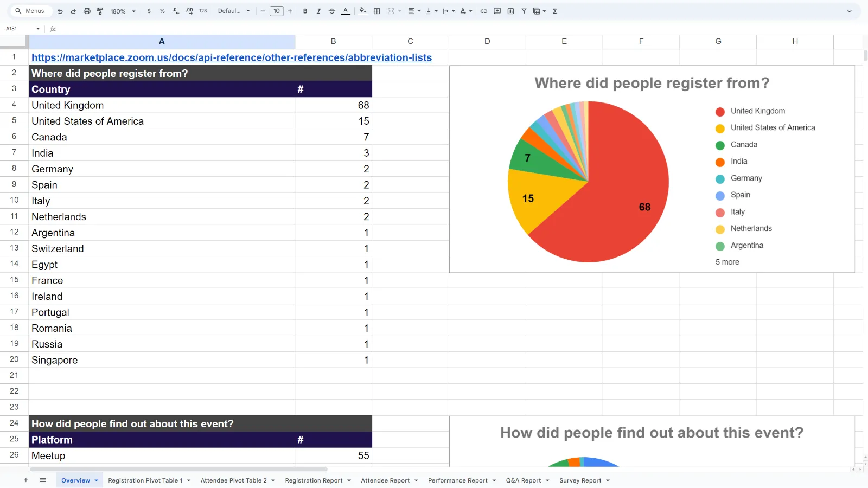868x488 pixels.
Task: Click the Name box showing A181
Action: (x=18, y=29)
